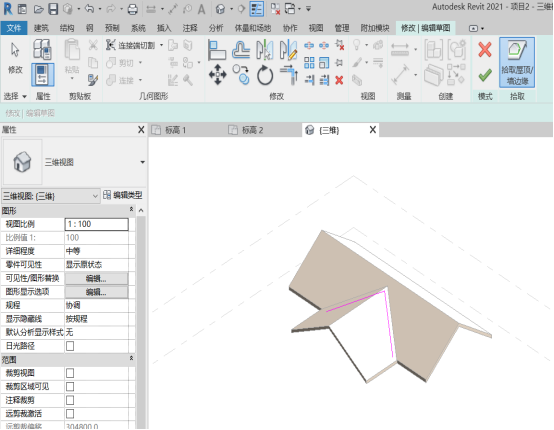
Task: Click 编辑类型 button
Action: click(123, 195)
